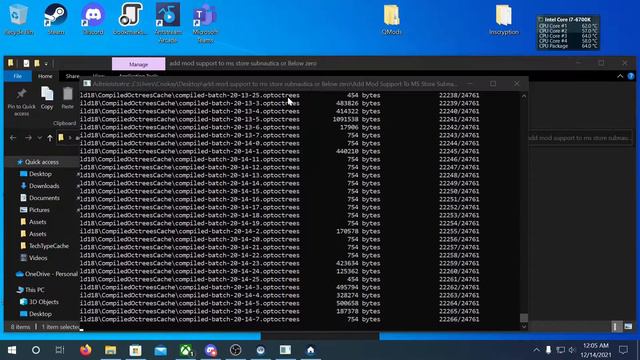Go up one folder level in Explorer
The height and width of the screenshot is (360, 640).
[x=50, y=138]
